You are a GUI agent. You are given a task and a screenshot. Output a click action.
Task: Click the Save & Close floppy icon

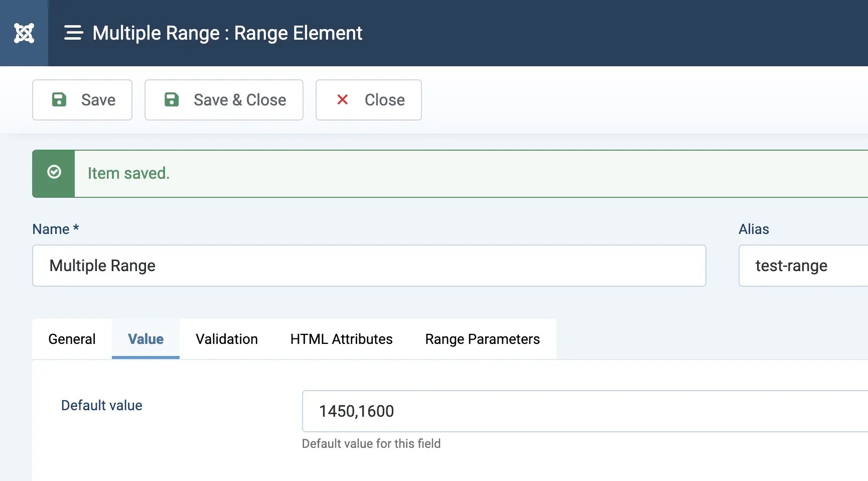click(172, 99)
